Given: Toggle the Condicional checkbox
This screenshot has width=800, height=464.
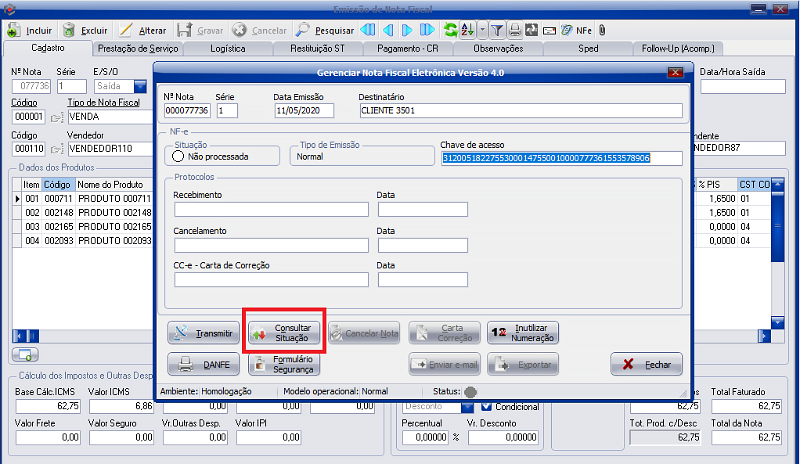Looking at the screenshot, I should [x=487, y=406].
